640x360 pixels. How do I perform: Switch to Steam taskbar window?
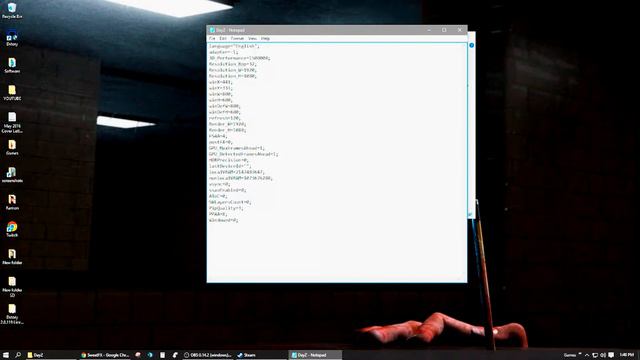coord(261,355)
